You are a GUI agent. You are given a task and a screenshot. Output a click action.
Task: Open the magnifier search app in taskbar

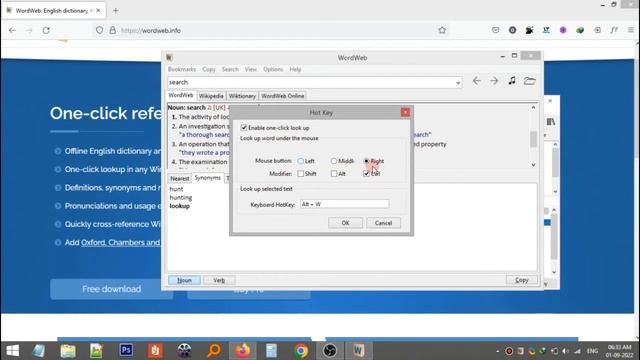(214, 350)
